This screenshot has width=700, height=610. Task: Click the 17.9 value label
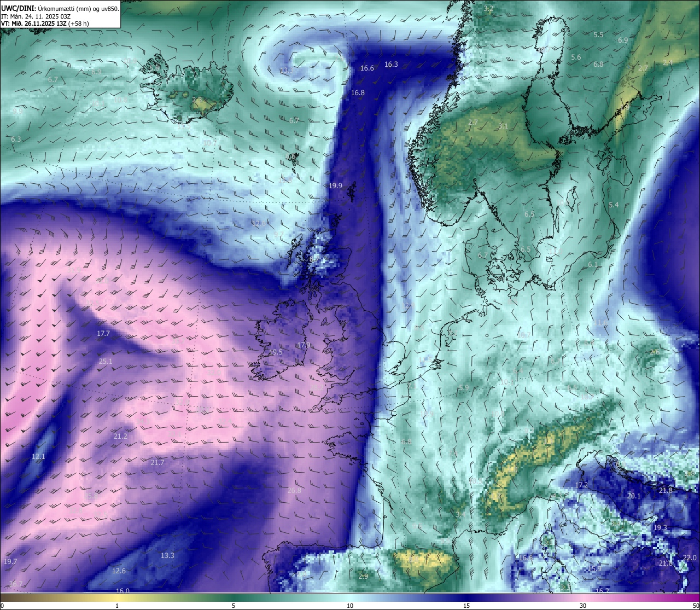coord(304,345)
